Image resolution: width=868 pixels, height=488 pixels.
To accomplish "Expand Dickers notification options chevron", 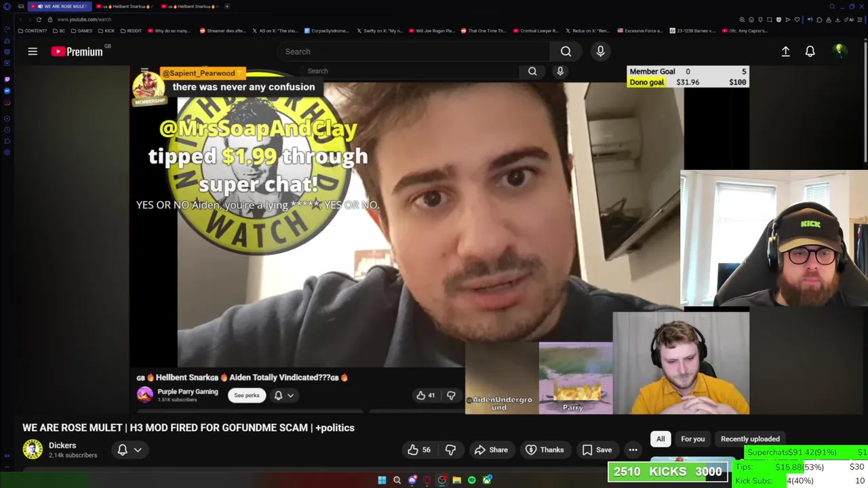I will pos(138,450).
